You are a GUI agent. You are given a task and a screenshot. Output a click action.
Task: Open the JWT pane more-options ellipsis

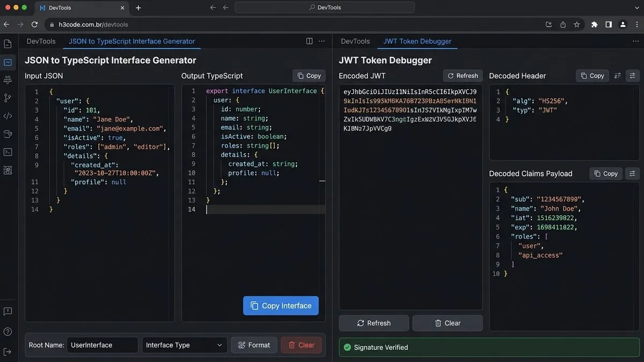pyautogui.click(x=635, y=41)
